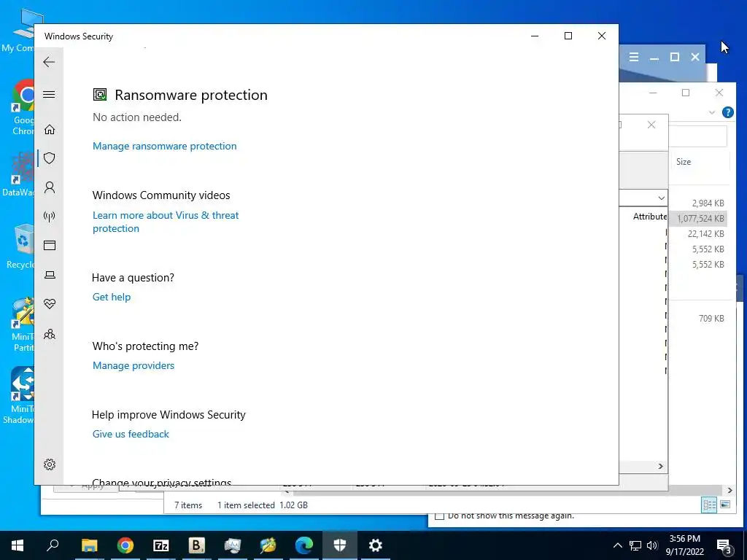The height and width of the screenshot is (560, 747).
Task: Show hidden system tray icons
Action: pyautogui.click(x=617, y=545)
